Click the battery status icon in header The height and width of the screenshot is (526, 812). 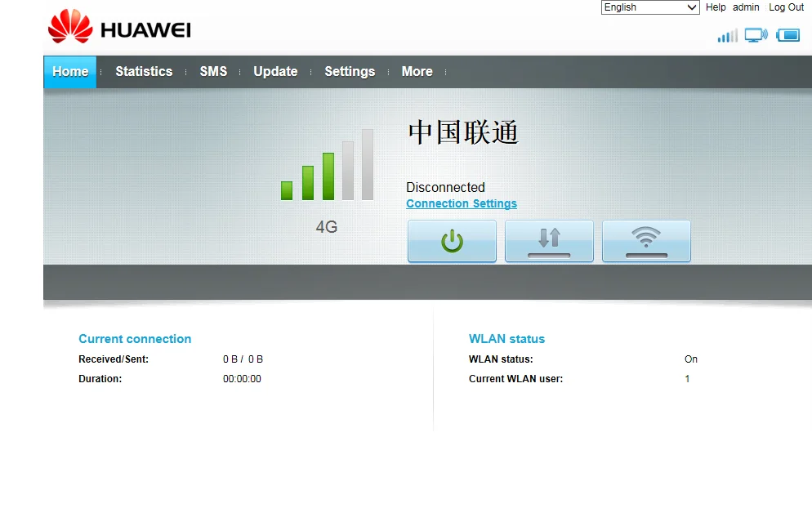pyautogui.click(x=787, y=35)
